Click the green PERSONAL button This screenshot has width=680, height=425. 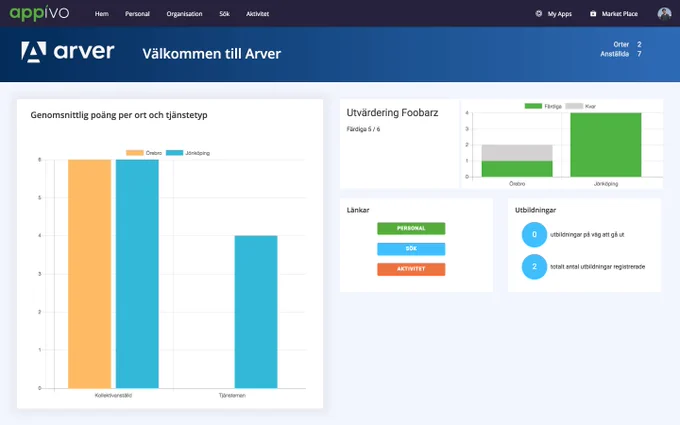411,229
